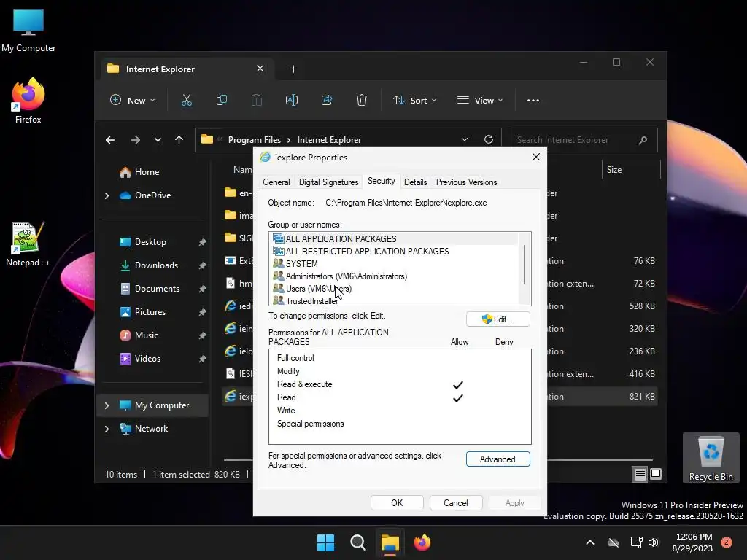The height and width of the screenshot is (560, 747).
Task: Switch to the General tab
Action: pos(276,182)
